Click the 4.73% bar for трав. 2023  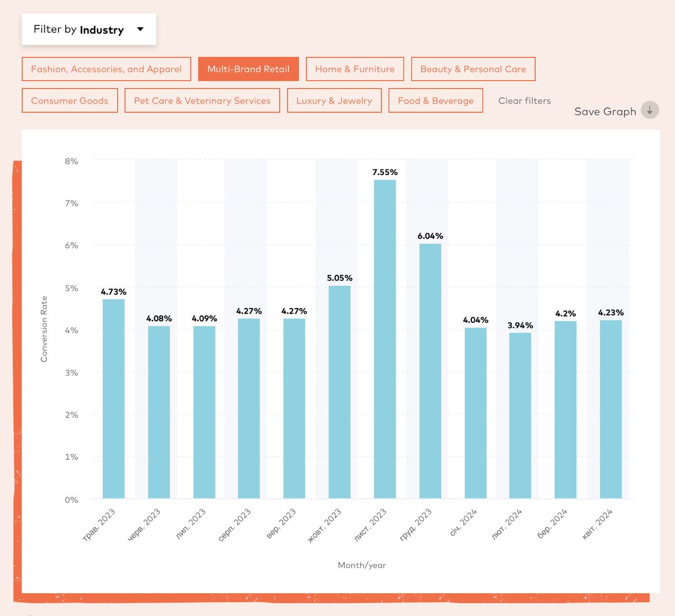coord(113,399)
